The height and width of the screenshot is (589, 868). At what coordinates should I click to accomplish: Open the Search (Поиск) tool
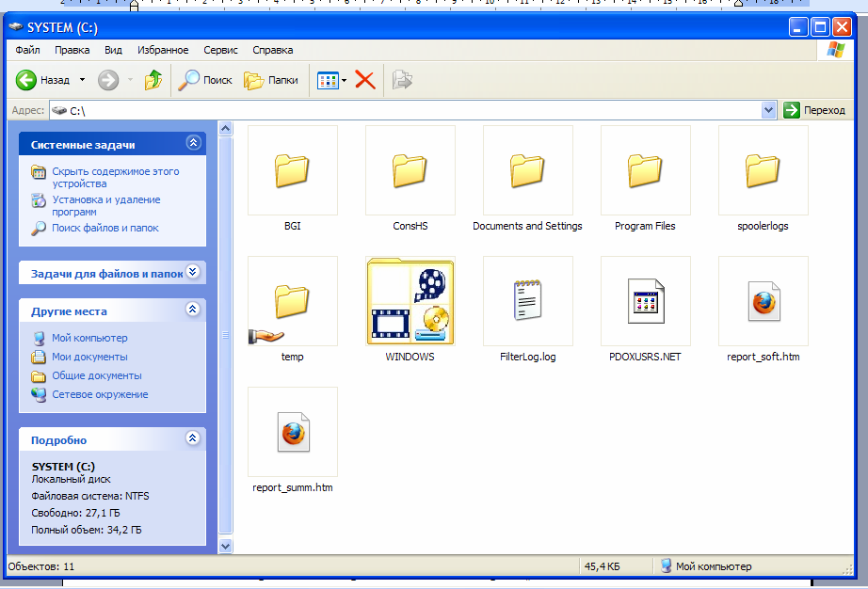coord(206,81)
